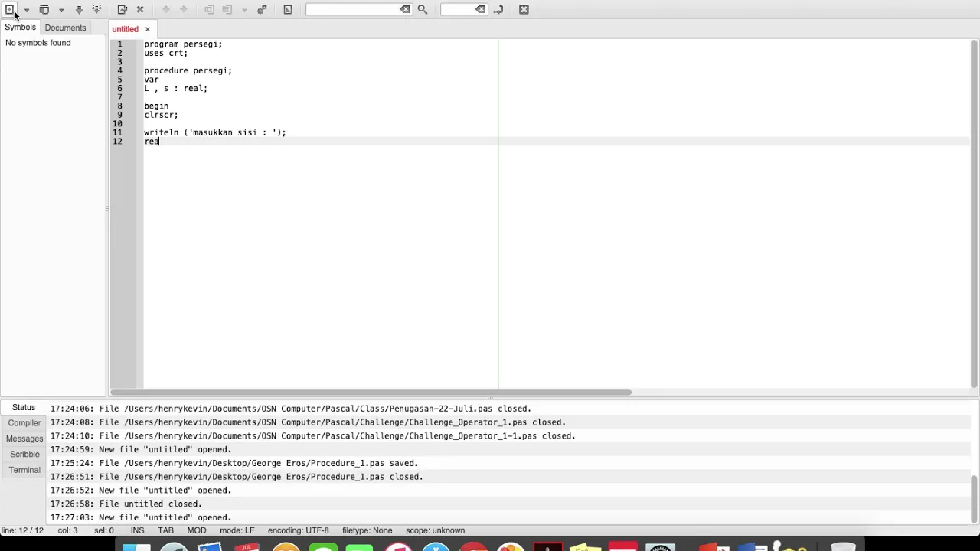Click code line 'clrscr;'
The width and height of the screenshot is (980, 551).
161,115
